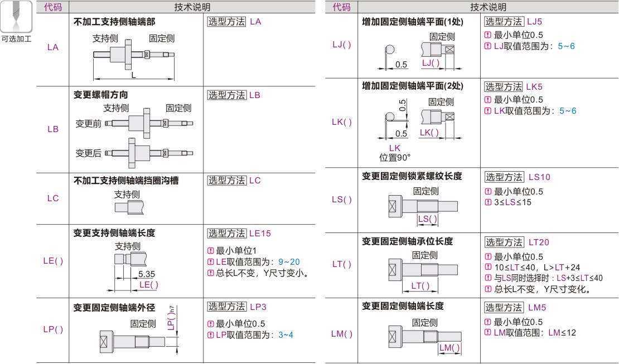Select the LS( ) code cell
619x364 pixels.
pos(341,200)
